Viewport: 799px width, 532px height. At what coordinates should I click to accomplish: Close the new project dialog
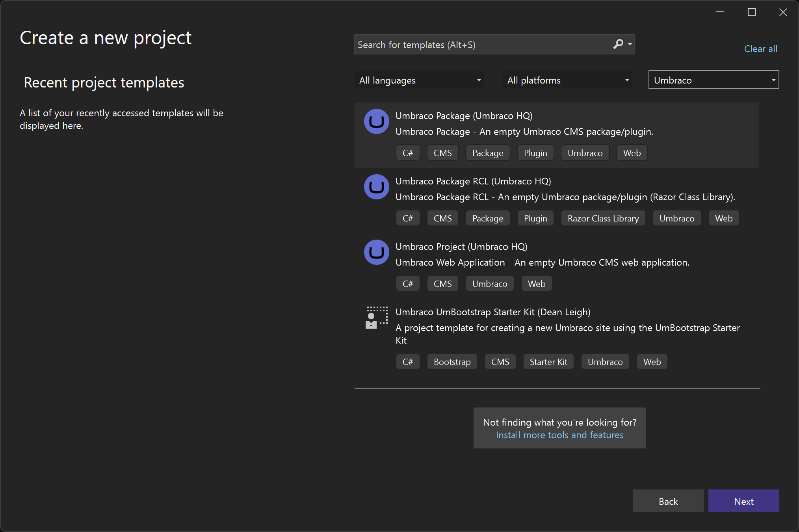click(783, 13)
